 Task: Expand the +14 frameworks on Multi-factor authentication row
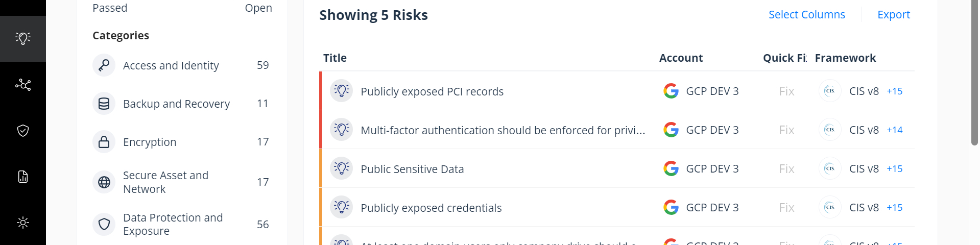click(x=894, y=130)
